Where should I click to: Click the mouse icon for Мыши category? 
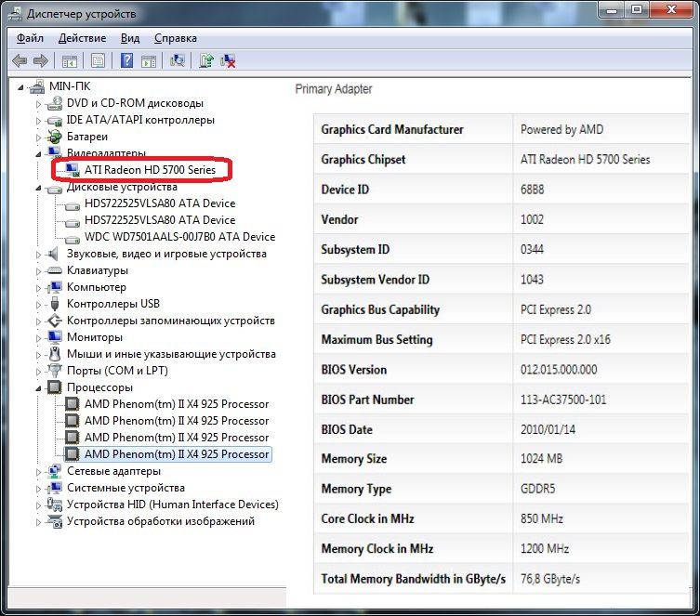pyautogui.click(x=55, y=354)
